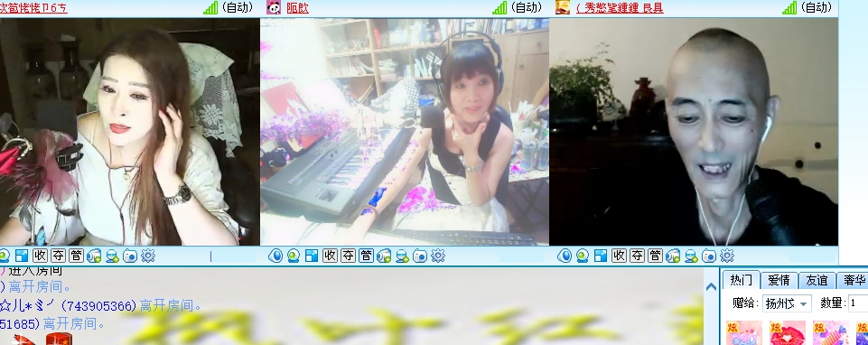The height and width of the screenshot is (345, 868).
Task: Click the add-user icon under the middle video
Action: tap(402, 256)
